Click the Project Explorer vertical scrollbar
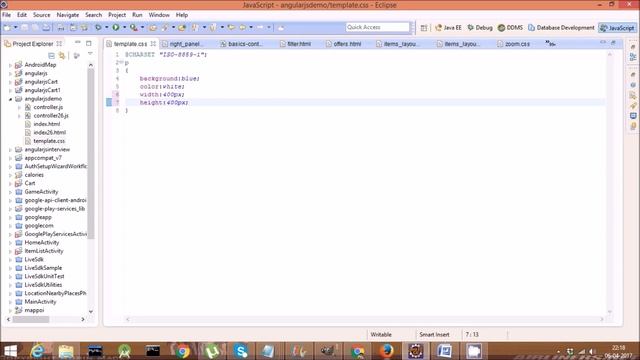Image resolution: width=640 pixels, height=360 pixels. pos(91,153)
